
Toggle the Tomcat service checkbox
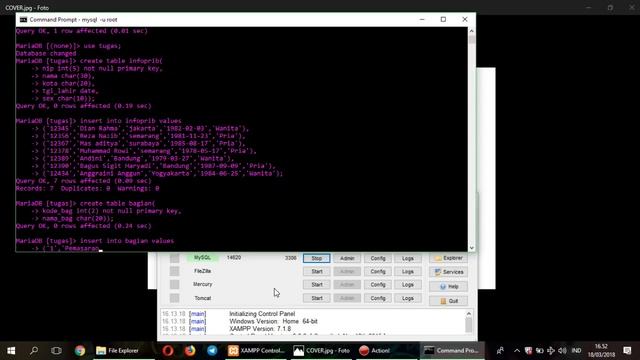[x=174, y=298]
